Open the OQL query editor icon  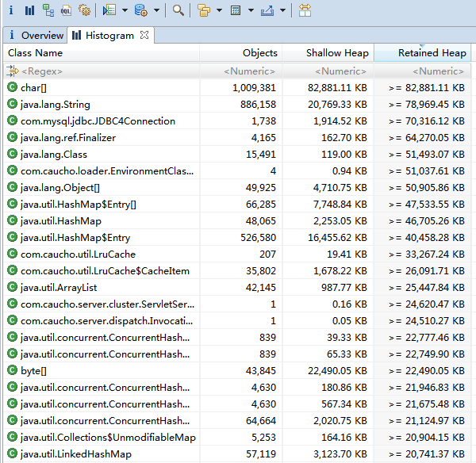tap(67, 10)
